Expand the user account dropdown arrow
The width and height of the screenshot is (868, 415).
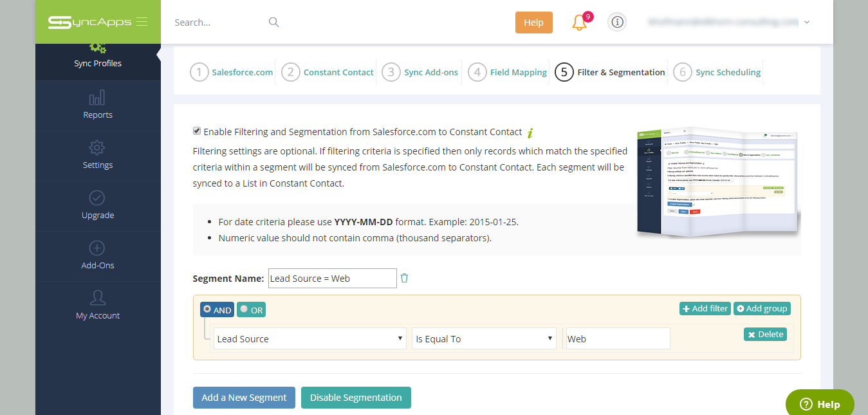(x=807, y=22)
